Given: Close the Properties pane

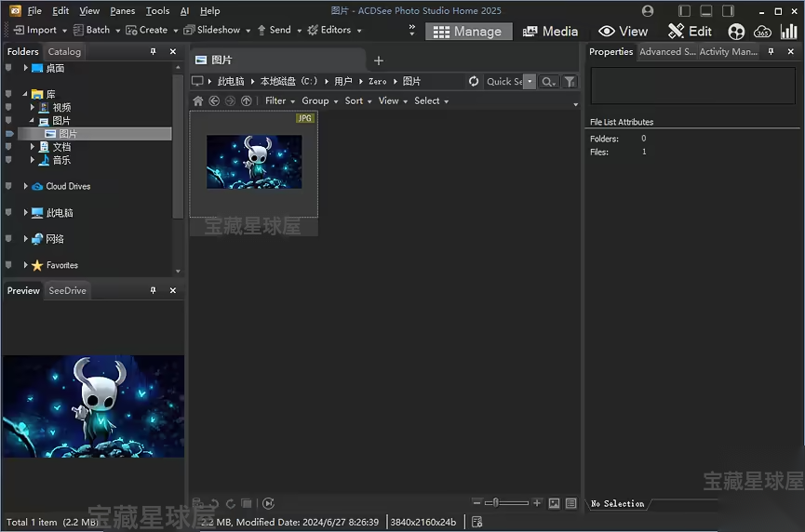Looking at the screenshot, I should (791, 51).
